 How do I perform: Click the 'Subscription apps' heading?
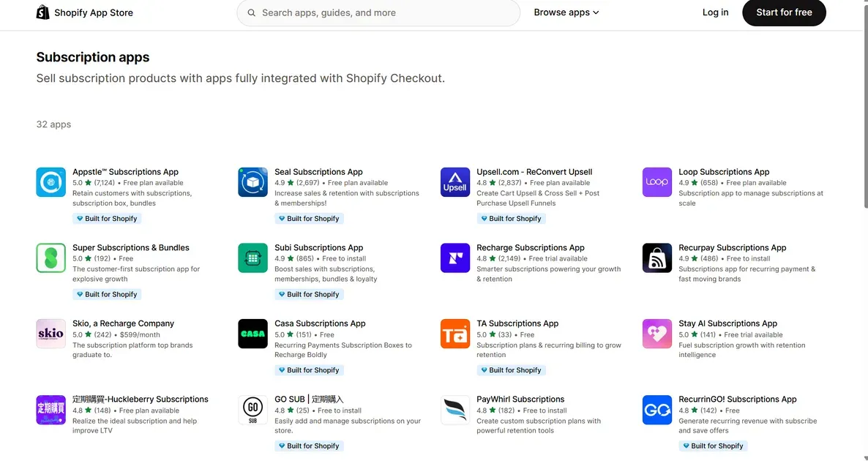(x=92, y=58)
